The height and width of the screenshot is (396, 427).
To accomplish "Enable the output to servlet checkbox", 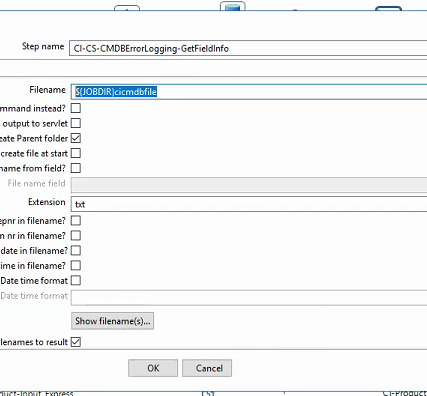I will pyautogui.click(x=76, y=123).
